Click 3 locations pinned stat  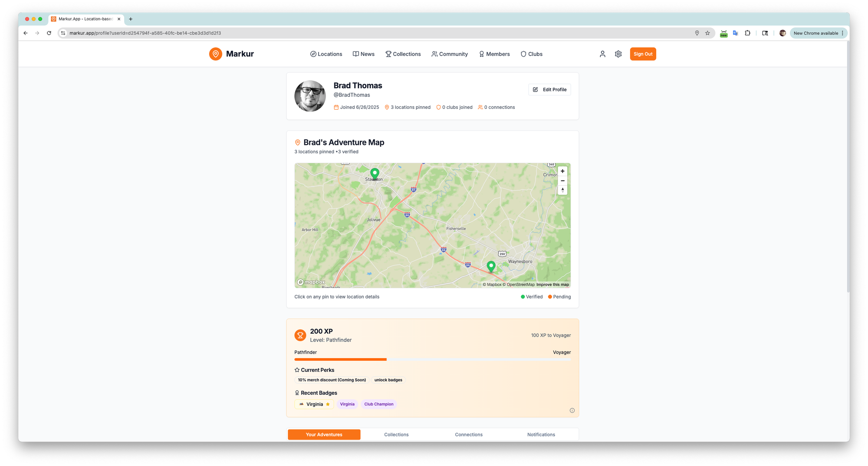(408, 108)
